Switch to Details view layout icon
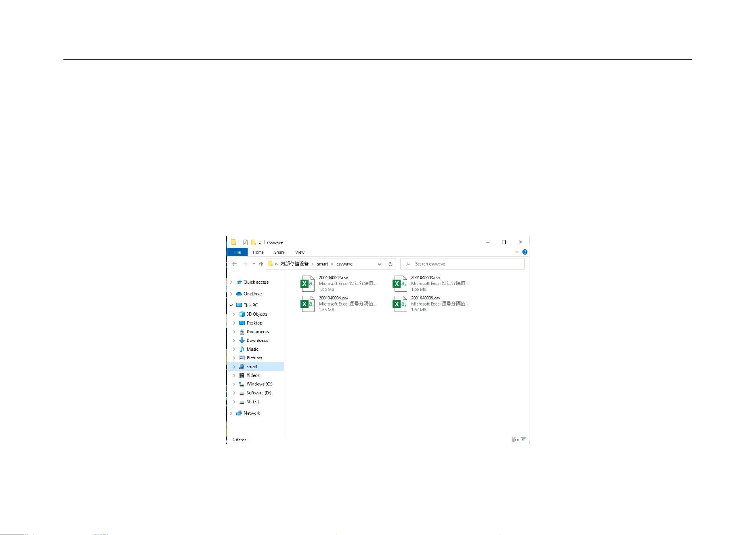This screenshot has width=756, height=535. click(x=515, y=439)
